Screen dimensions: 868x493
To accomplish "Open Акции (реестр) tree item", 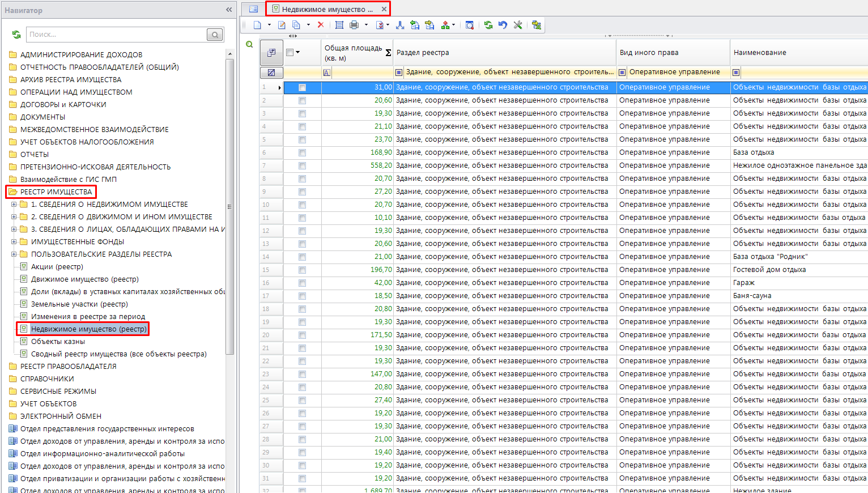I will point(57,266).
